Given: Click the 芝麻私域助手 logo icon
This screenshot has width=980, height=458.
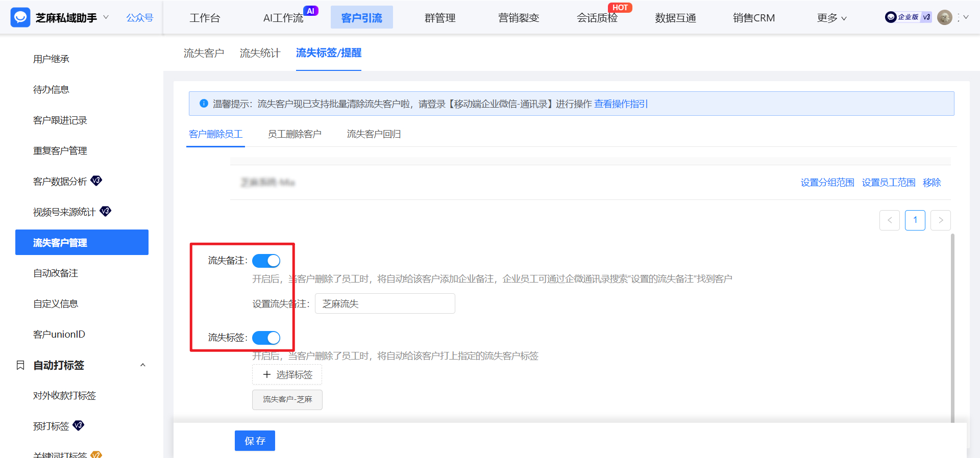Looking at the screenshot, I should [20, 17].
